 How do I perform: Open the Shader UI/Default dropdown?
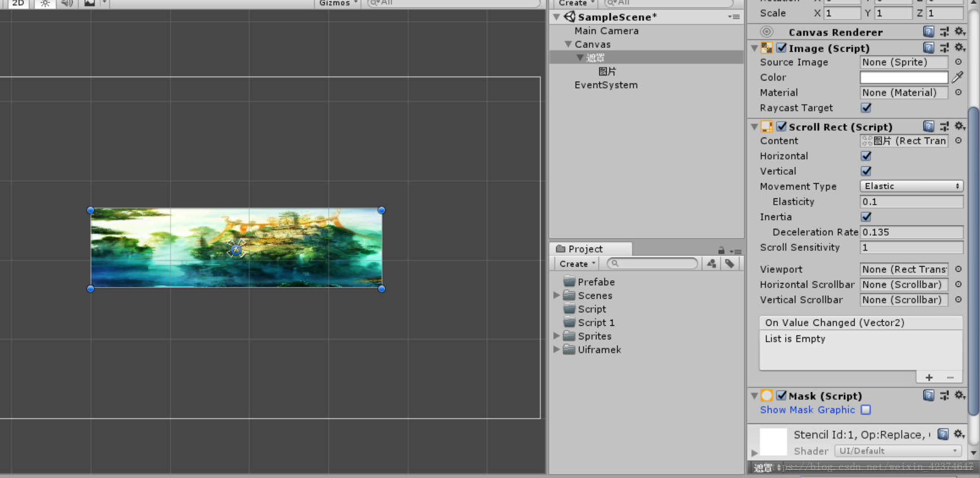pos(898,451)
